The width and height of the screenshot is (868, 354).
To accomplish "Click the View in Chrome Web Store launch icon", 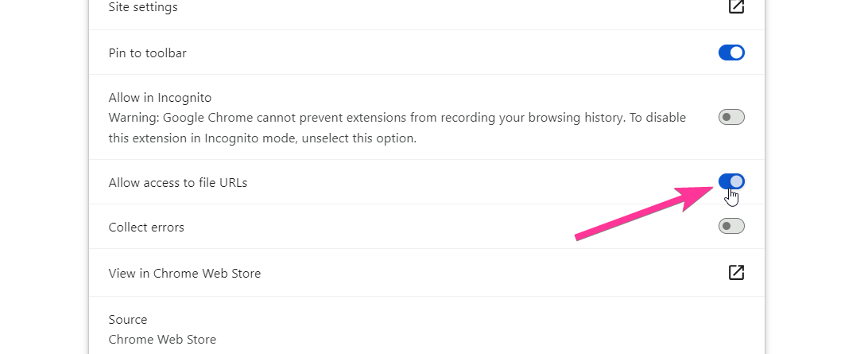I will pos(736,273).
